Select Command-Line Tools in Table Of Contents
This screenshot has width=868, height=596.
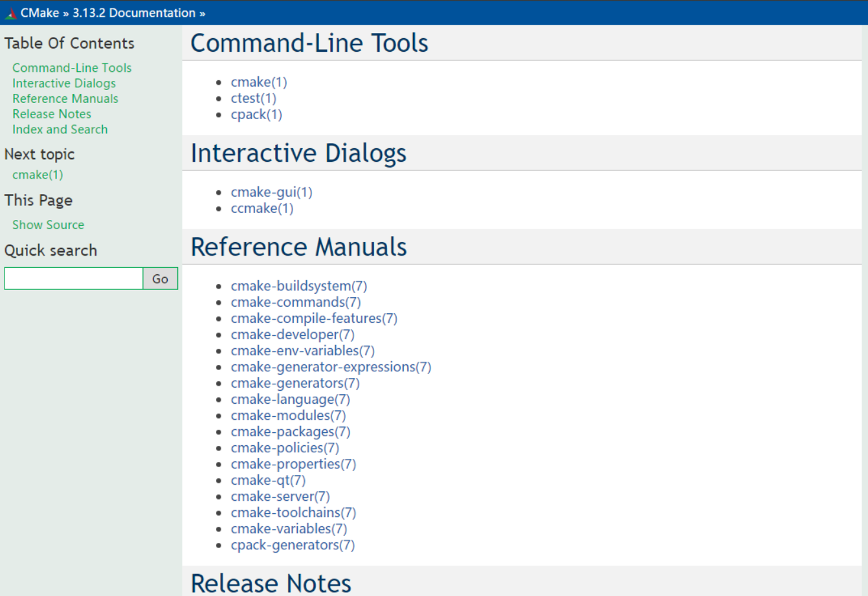point(72,67)
